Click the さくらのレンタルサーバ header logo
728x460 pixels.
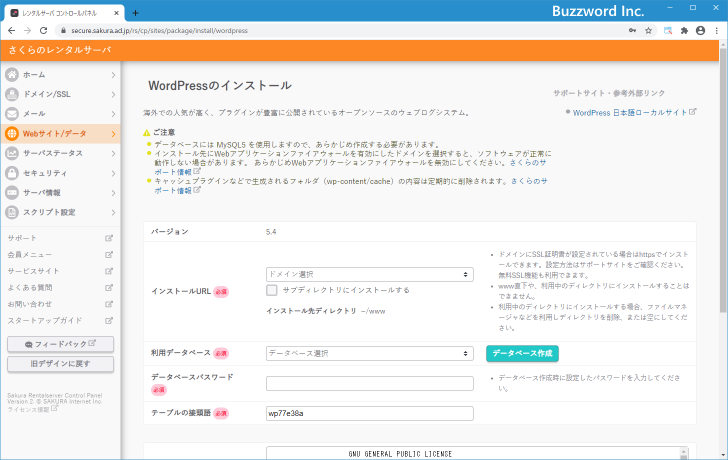(60, 50)
